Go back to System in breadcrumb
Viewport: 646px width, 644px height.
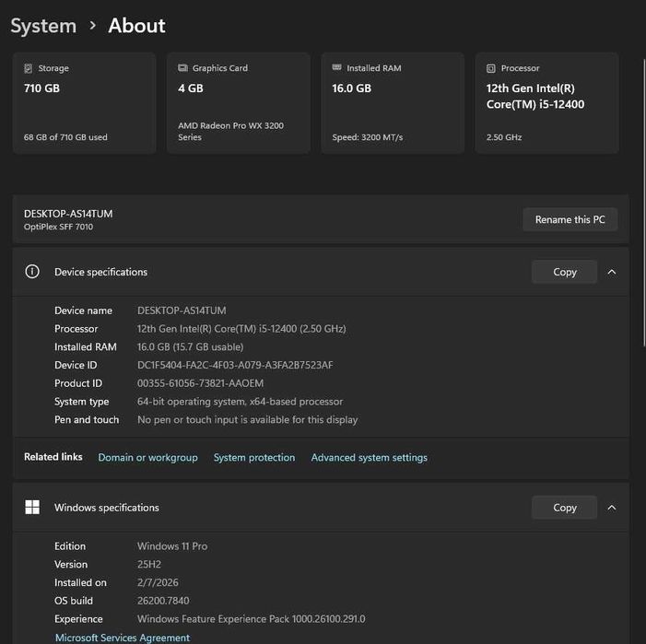[x=43, y=26]
